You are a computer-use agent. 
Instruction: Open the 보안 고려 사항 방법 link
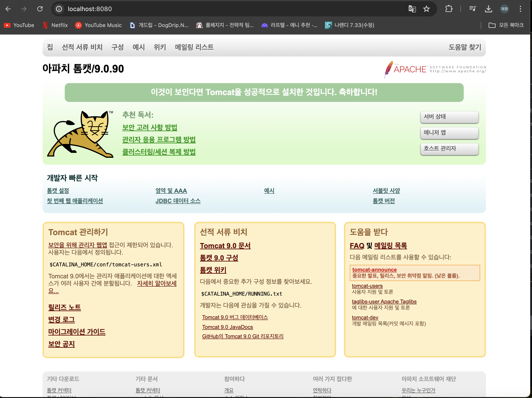pos(150,127)
